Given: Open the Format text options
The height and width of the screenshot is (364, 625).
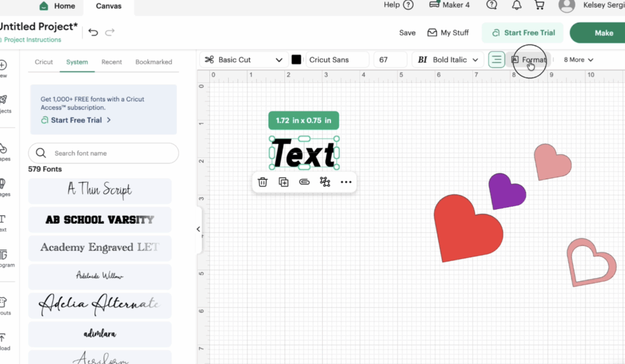Looking at the screenshot, I should click(x=529, y=60).
